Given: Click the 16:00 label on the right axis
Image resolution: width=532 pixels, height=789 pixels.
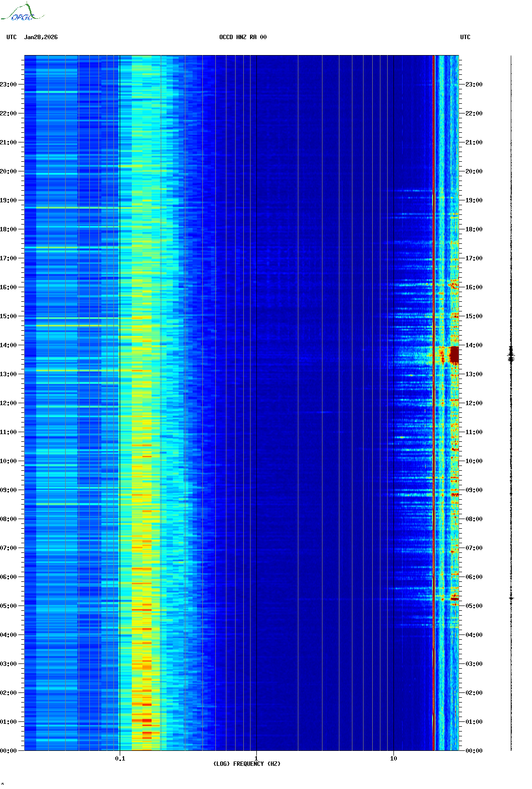Looking at the screenshot, I should click(474, 287).
